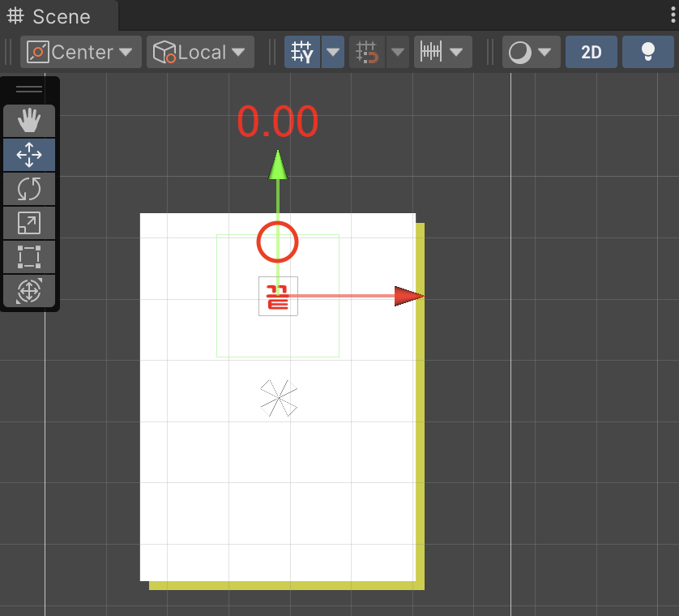Select the particle burst gizmo icon
The width and height of the screenshot is (679, 616).
(x=279, y=398)
